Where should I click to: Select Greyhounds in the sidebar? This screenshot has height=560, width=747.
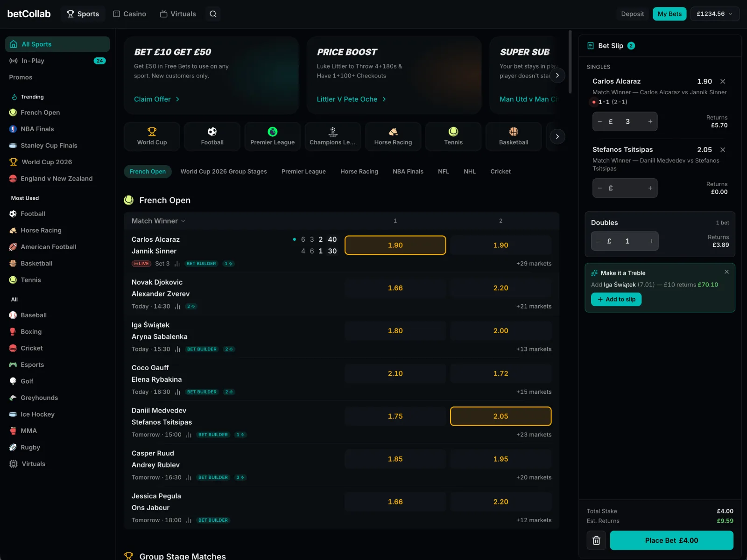click(x=57, y=398)
